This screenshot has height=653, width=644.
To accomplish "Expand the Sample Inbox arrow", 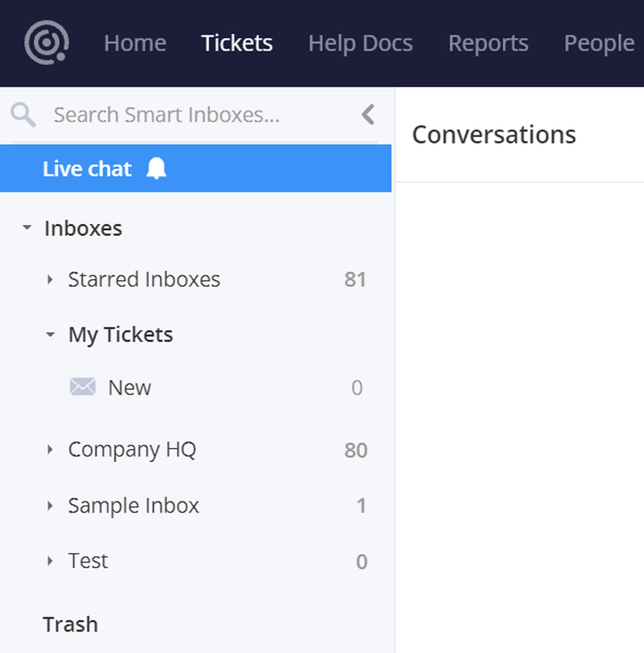I will 50,505.
